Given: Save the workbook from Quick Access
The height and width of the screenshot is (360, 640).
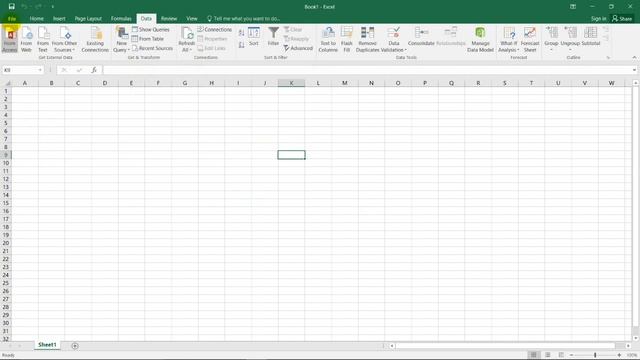Looking at the screenshot, I should tap(11, 7).
